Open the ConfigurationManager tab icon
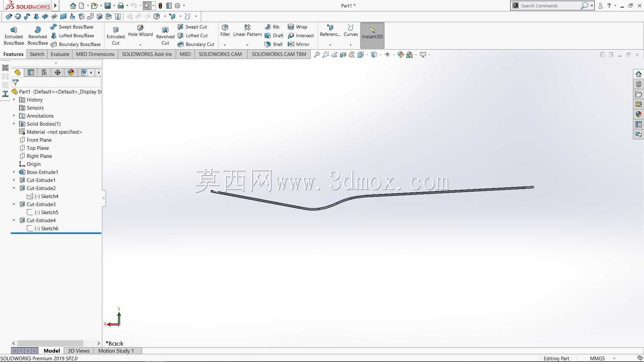The image size is (644, 362). [44, 72]
